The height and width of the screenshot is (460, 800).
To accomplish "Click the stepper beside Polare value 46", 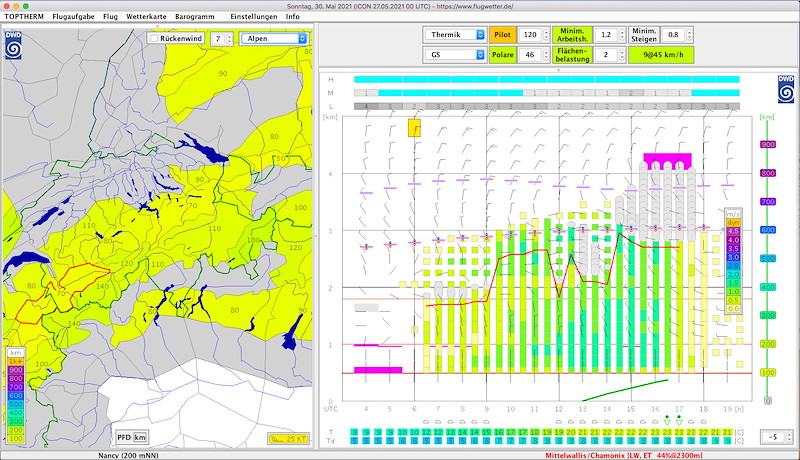I will point(546,55).
